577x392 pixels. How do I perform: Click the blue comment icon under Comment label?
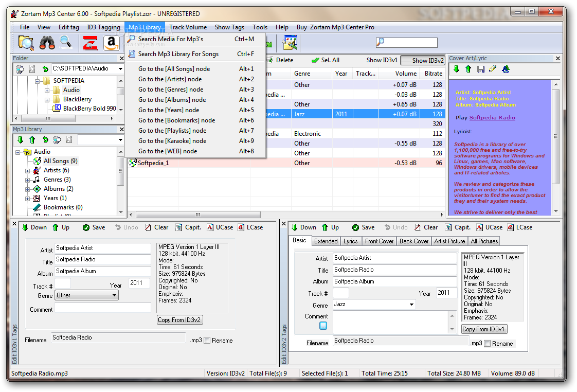(323, 326)
